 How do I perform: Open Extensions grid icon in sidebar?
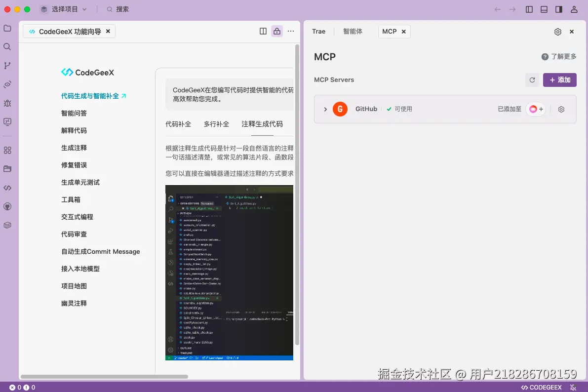7,150
